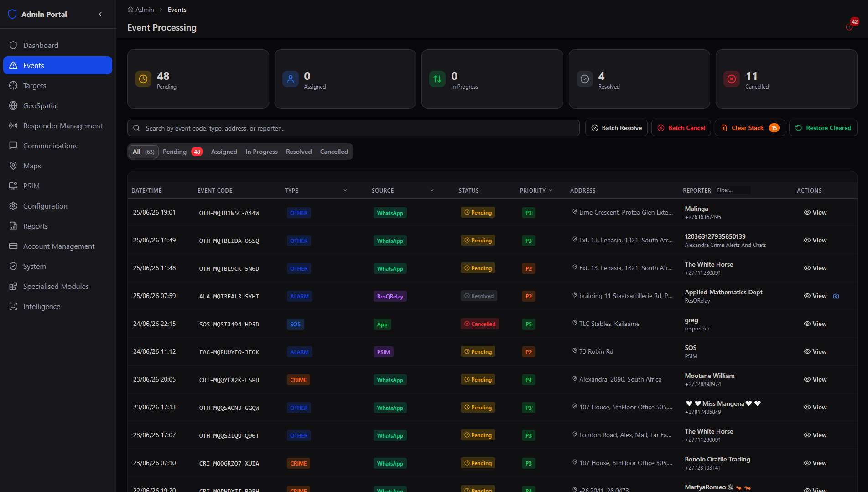Open the SOURCE column filter dropdown
Screen dimensions: 868x492
[x=432, y=190]
